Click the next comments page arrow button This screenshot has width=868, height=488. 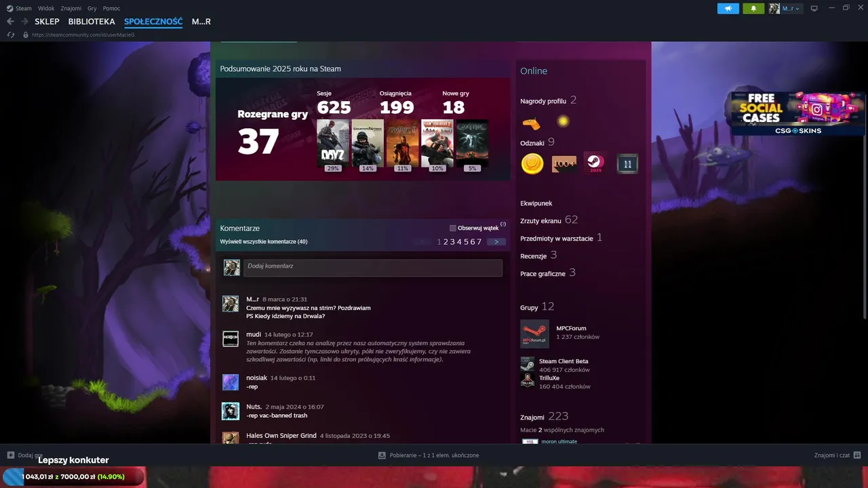496,242
